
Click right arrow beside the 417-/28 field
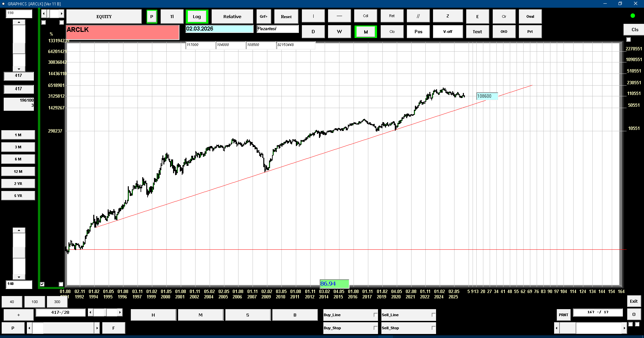[120, 312]
